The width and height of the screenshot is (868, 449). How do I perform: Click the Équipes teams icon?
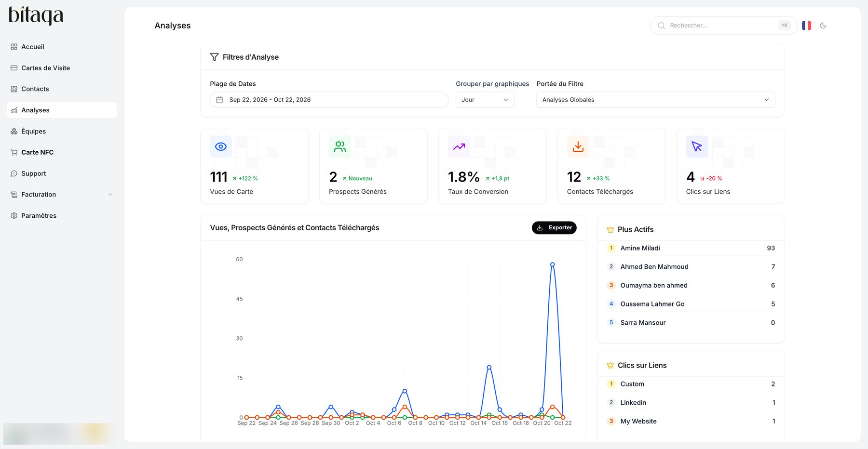pos(14,132)
